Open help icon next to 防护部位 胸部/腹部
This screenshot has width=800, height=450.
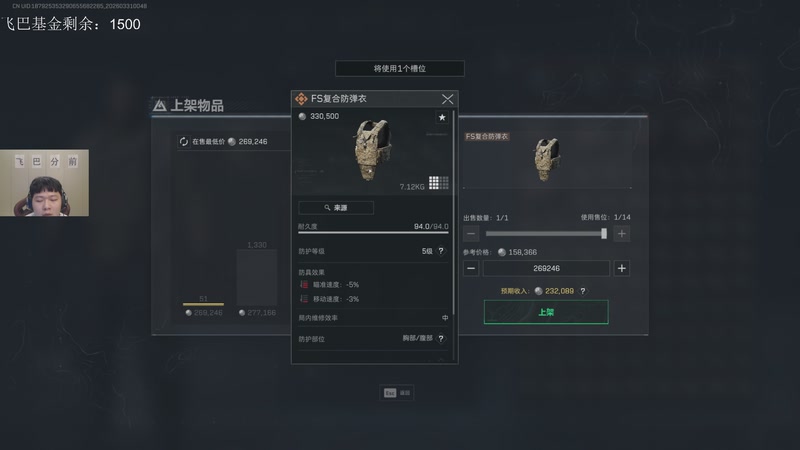[x=441, y=338]
